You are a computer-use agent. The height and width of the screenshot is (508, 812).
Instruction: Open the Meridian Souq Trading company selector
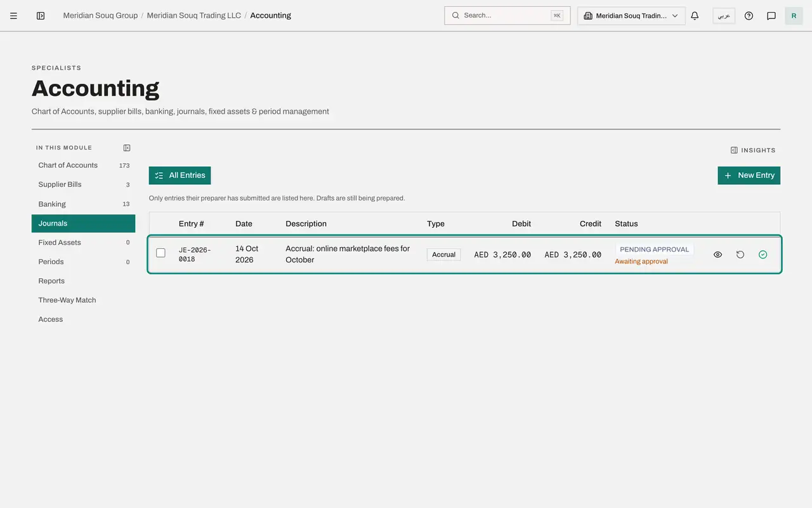pyautogui.click(x=631, y=16)
